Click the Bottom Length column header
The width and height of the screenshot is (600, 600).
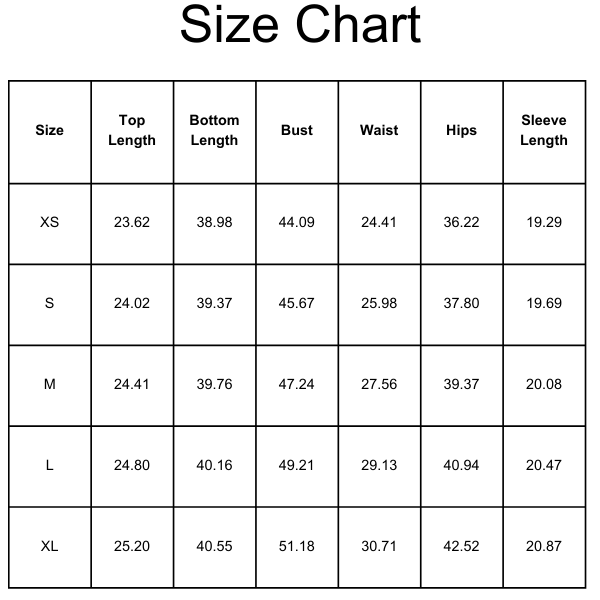pyautogui.click(x=214, y=130)
